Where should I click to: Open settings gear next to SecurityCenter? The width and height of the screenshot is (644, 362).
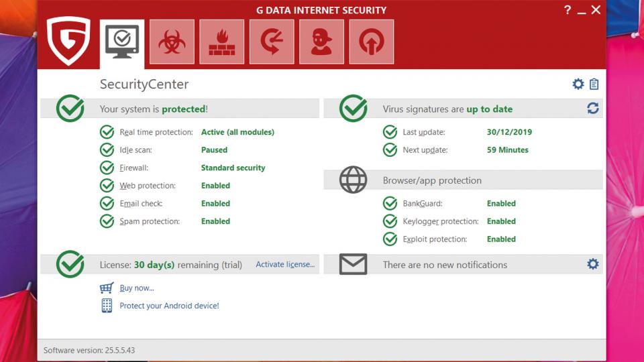pyautogui.click(x=578, y=84)
